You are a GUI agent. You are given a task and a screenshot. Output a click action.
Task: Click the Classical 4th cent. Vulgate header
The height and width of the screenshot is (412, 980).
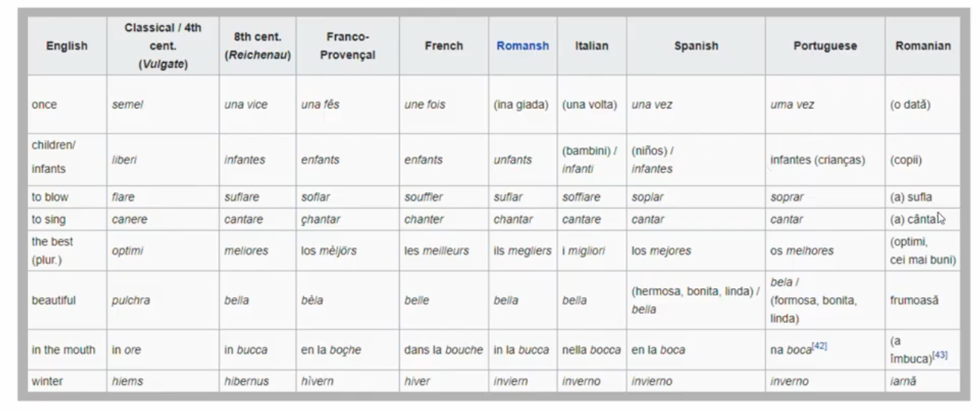163,46
